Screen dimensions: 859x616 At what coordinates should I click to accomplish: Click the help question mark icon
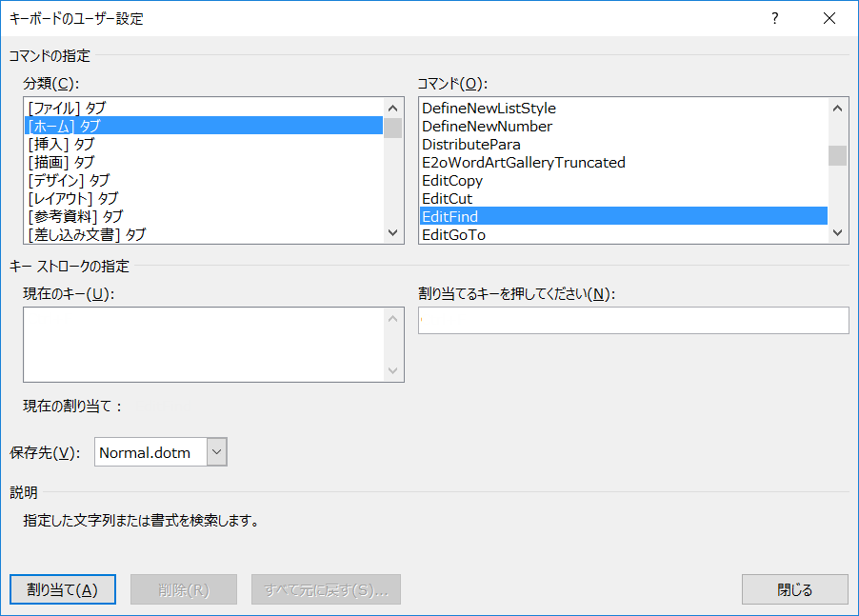(x=775, y=18)
